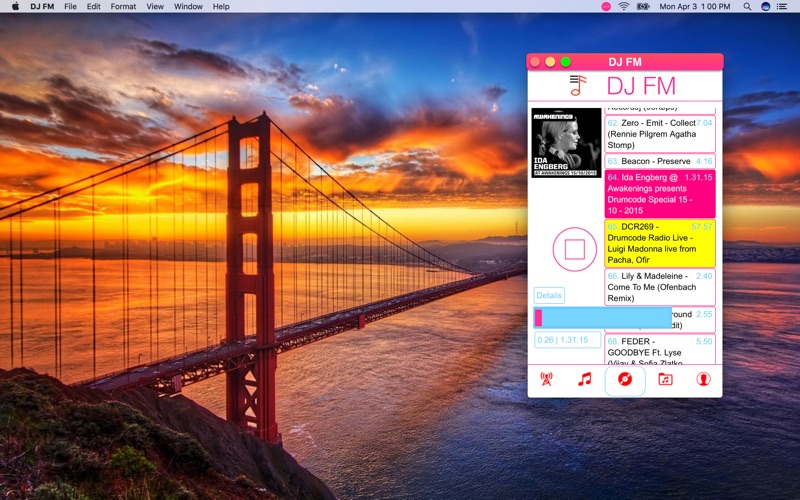Minimize the DJ FM window
800x500 pixels.
(x=550, y=62)
